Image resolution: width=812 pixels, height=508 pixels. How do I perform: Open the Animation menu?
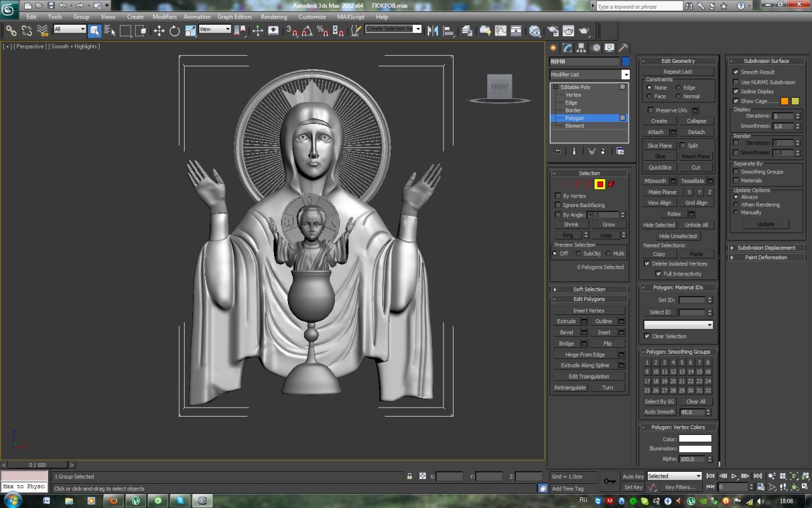click(x=197, y=17)
